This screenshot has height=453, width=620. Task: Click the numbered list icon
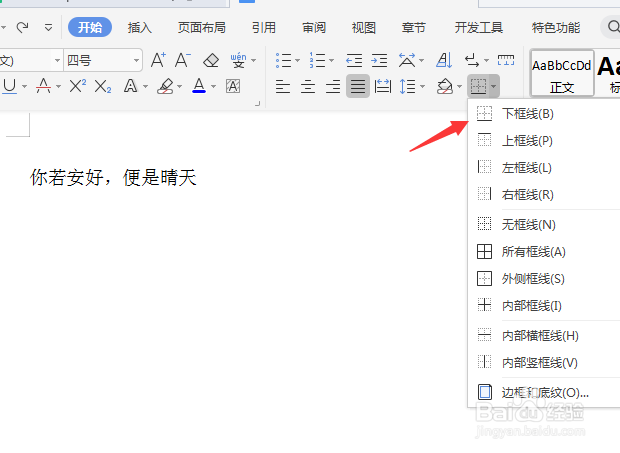317,60
